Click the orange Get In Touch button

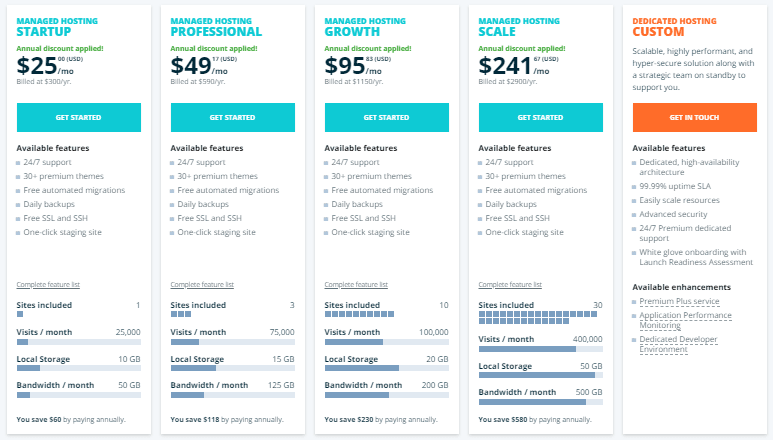(x=695, y=117)
